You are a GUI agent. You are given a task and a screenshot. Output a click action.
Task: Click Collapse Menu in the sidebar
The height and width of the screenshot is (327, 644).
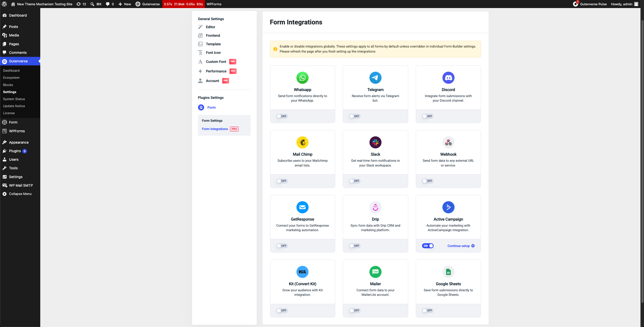tap(20, 194)
